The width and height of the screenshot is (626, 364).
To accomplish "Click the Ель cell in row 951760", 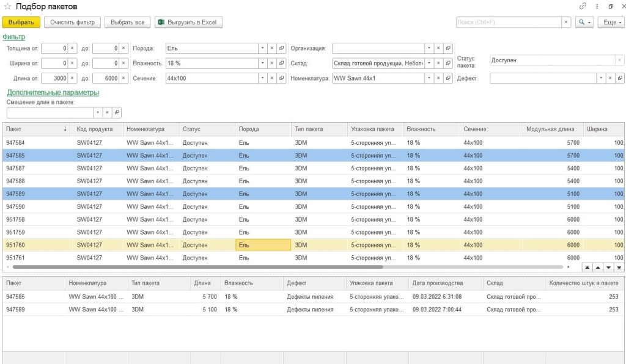I will 263,245.
